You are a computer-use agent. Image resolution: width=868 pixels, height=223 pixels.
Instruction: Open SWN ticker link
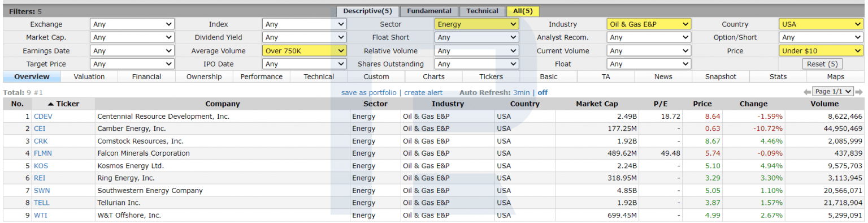click(x=42, y=190)
